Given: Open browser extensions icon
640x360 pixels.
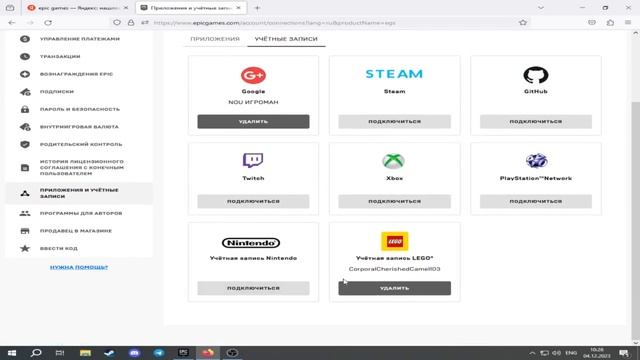Looking at the screenshot, I should tap(610, 23).
